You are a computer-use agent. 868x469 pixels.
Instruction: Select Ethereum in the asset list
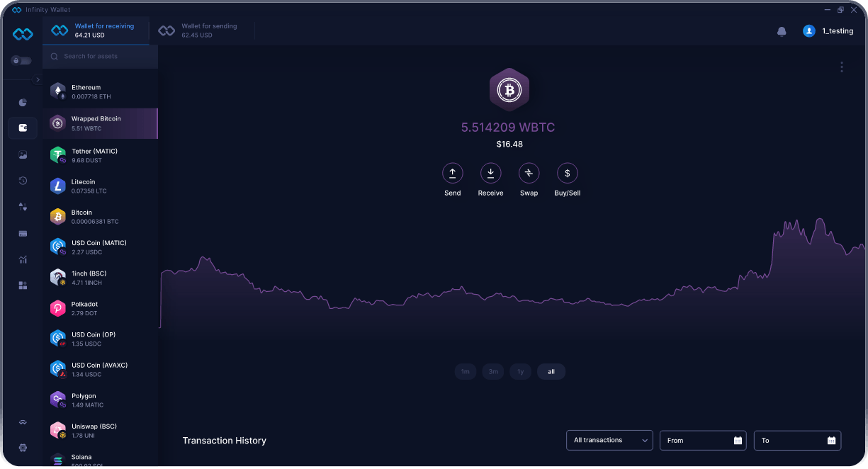click(101, 92)
